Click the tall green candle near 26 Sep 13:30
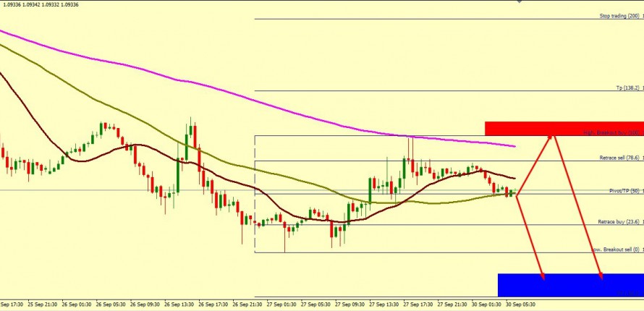This screenshot has width=644, height=311. tap(178, 174)
